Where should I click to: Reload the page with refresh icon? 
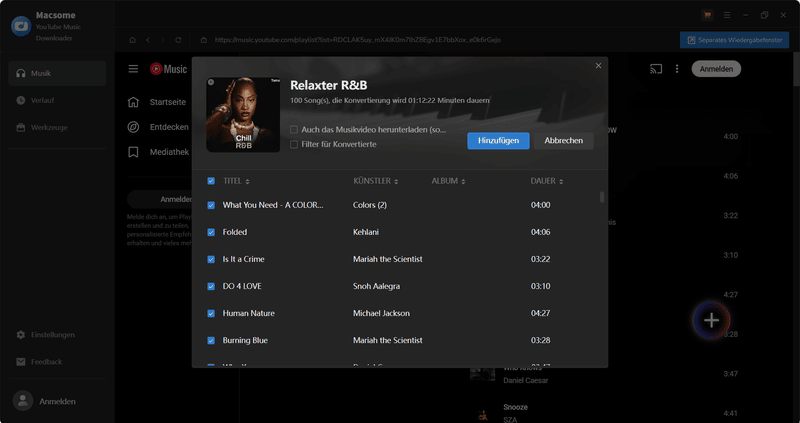pos(178,40)
